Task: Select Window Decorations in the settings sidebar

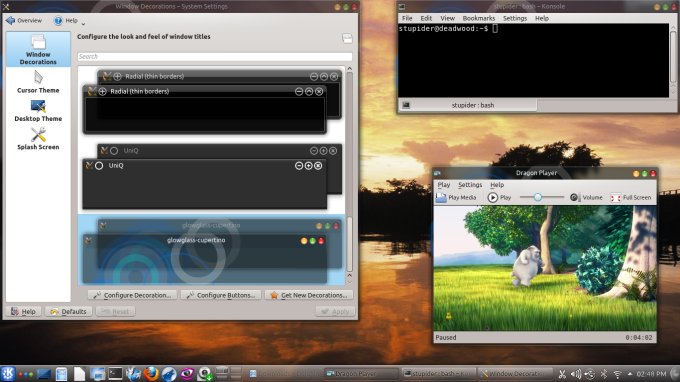Action: (38, 49)
